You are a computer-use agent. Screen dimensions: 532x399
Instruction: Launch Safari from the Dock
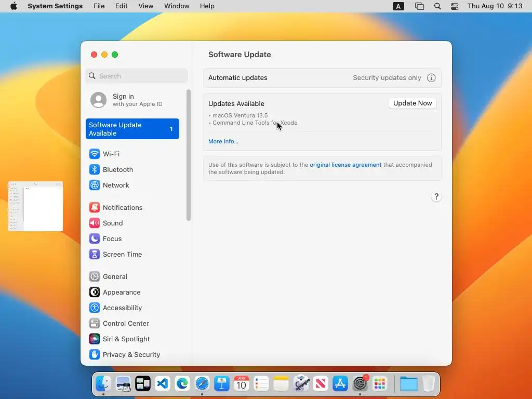pyautogui.click(x=202, y=384)
